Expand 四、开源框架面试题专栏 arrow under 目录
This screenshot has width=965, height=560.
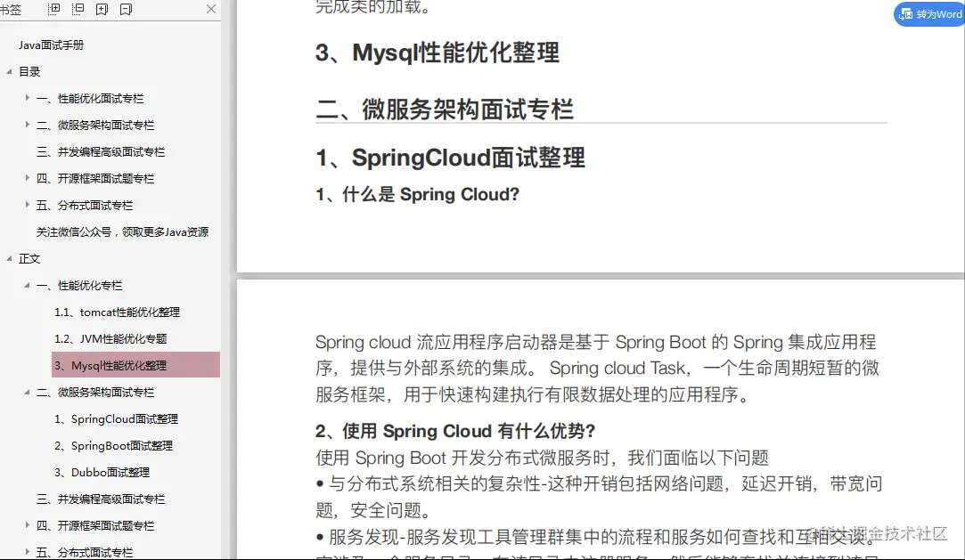tap(27, 178)
